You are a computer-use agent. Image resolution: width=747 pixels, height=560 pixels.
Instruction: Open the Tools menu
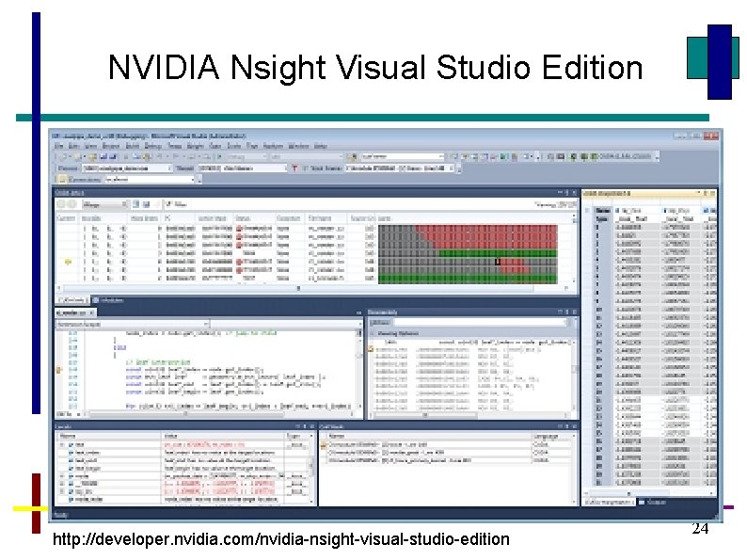[x=233, y=146]
